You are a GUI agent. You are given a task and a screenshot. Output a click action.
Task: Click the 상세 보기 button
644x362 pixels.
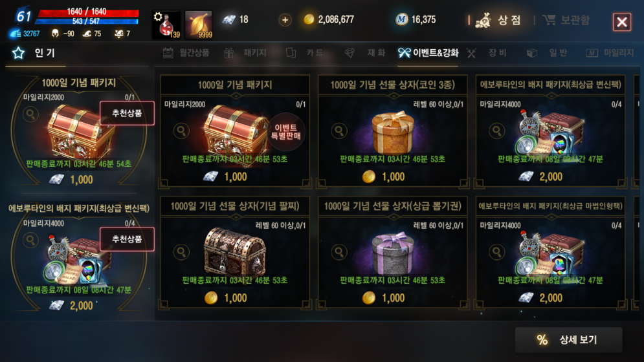coord(568,340)
